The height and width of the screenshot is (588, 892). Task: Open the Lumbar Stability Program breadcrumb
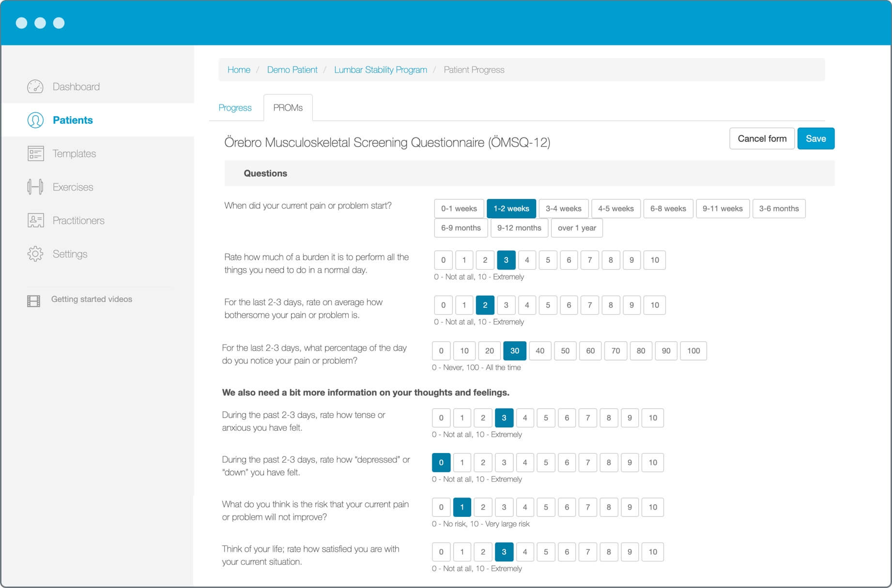380,70
